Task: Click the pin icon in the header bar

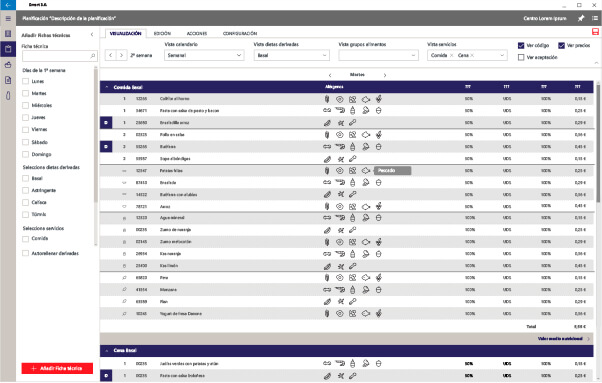Action: pyautogui.click(x=581, y=18)
